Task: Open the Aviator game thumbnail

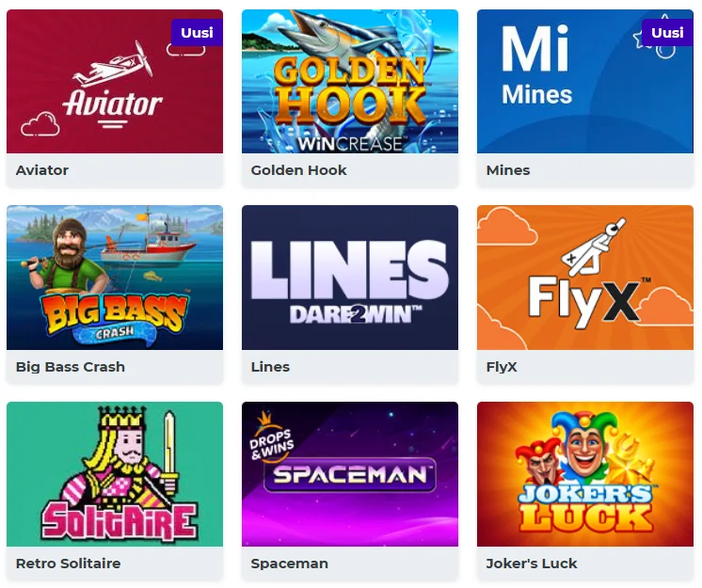Action: 115,82
